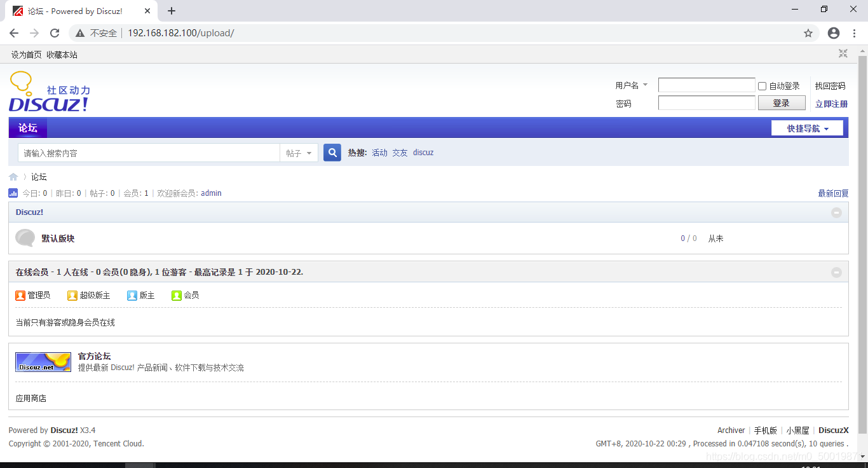
Task: Click the 交友 hot search link
Action: tap(400, 153)
